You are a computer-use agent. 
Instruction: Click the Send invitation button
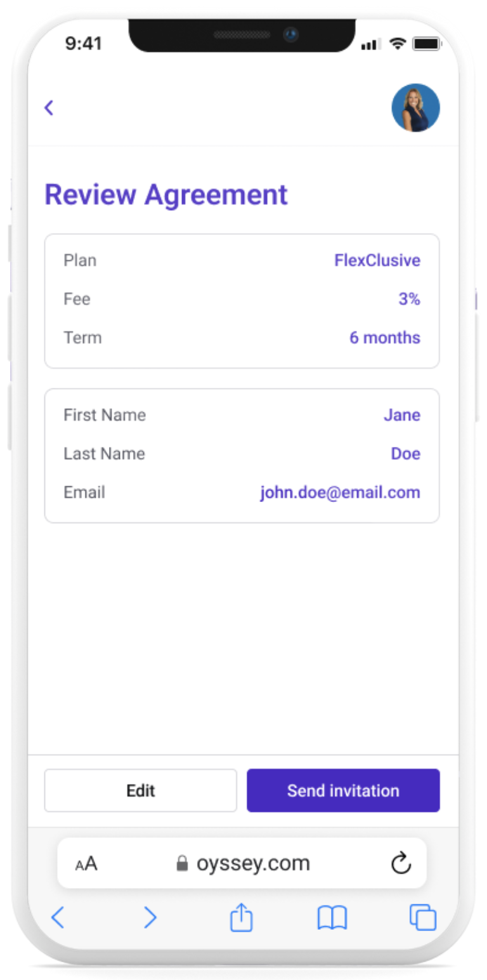click(x=343, y=790)
